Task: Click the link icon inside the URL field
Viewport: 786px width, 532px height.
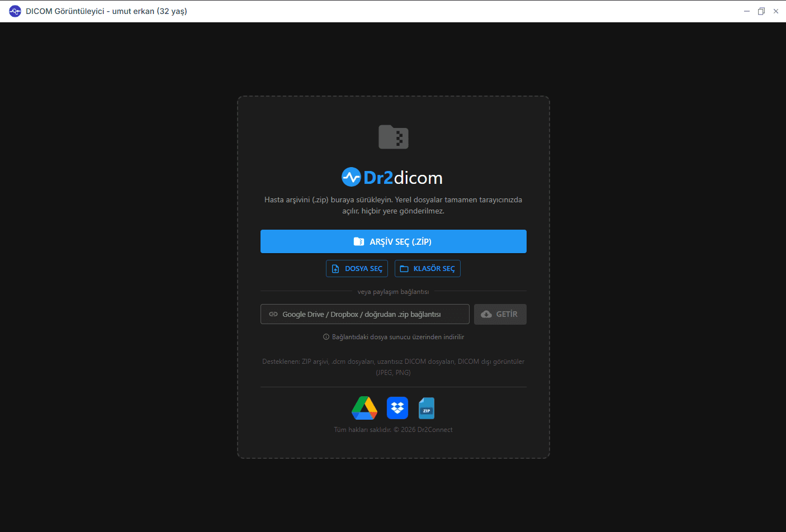Action: point(273,314)
